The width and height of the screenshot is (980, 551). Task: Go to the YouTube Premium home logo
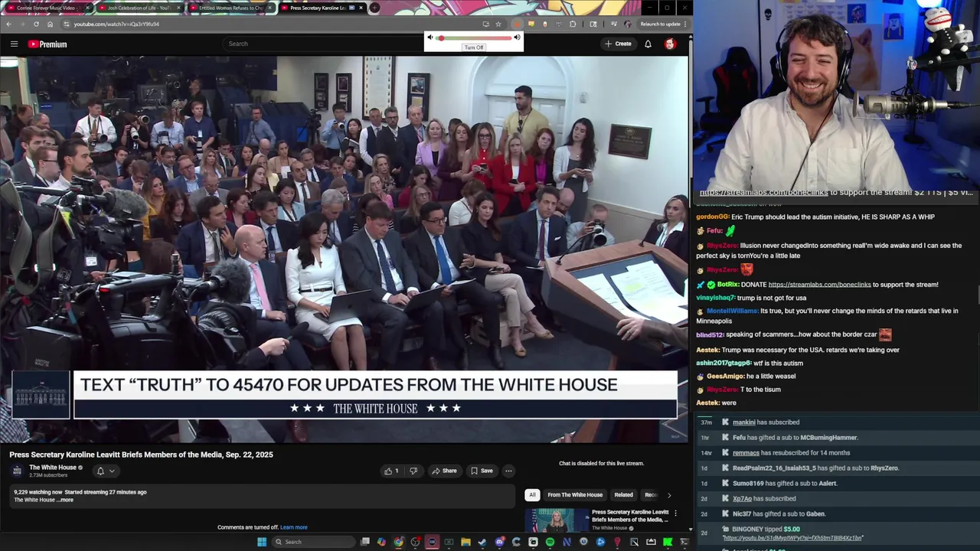pyautogui.click(x=47, y=44)
